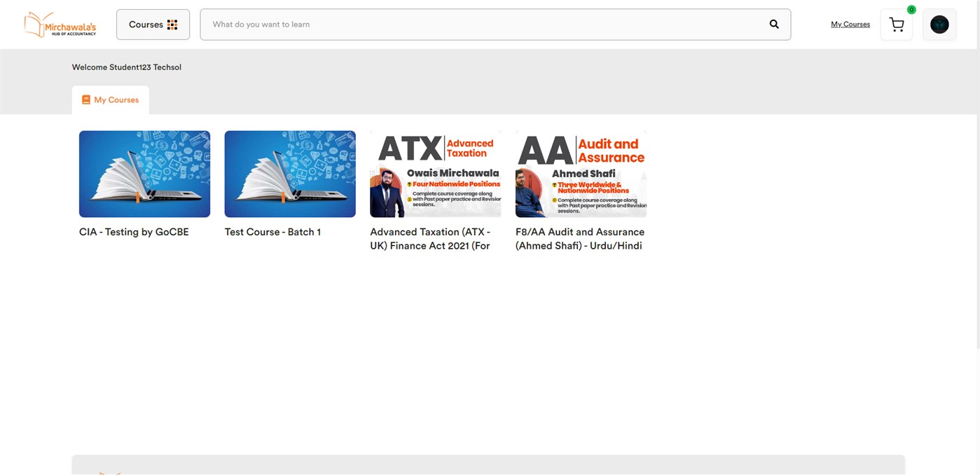The image size is (980, 475).
Task: Focus the 'What do you want to learn' search field
Action: (x=495, y=25)
